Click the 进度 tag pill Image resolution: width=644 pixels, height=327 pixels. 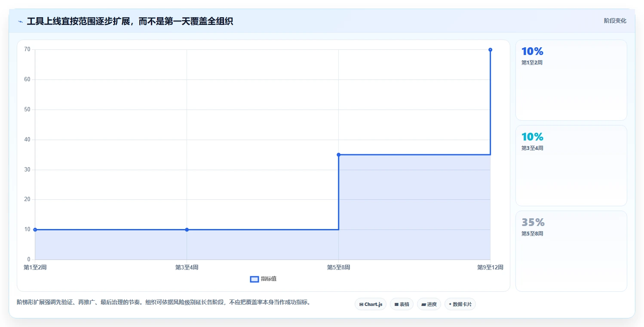429,304
